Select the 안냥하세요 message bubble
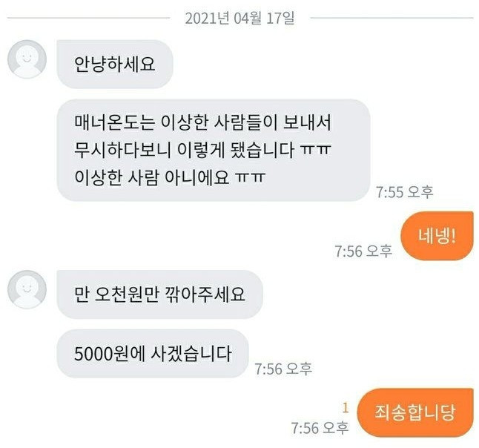The image size is (479, 448). pyautogui.click(x=115, y=65)
